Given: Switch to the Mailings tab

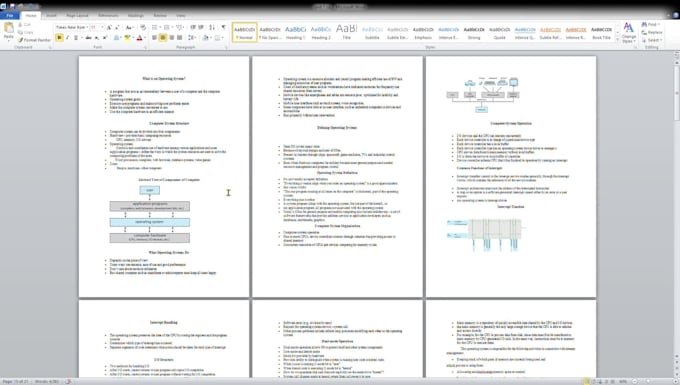Looking at the screenshot, I should [136, 16].
